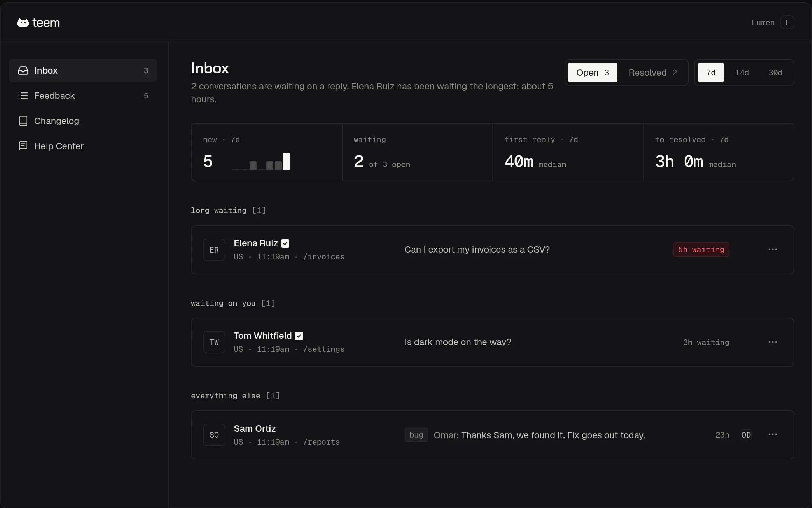This screenshot has width=812, height=508.
Task: Click the red 5h waiting badge
Action: coord(701,249)
